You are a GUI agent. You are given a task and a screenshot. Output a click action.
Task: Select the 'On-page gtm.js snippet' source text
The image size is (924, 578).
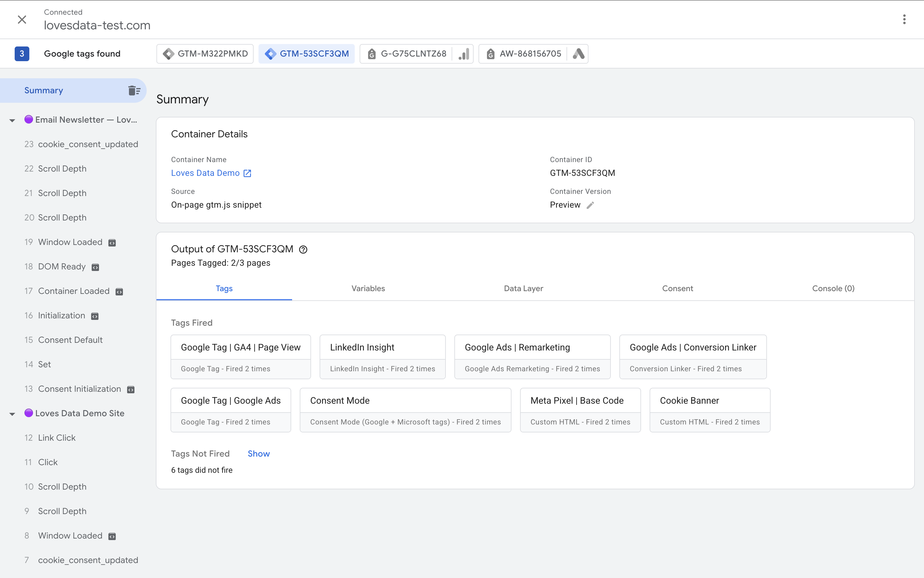pos(216,205)
